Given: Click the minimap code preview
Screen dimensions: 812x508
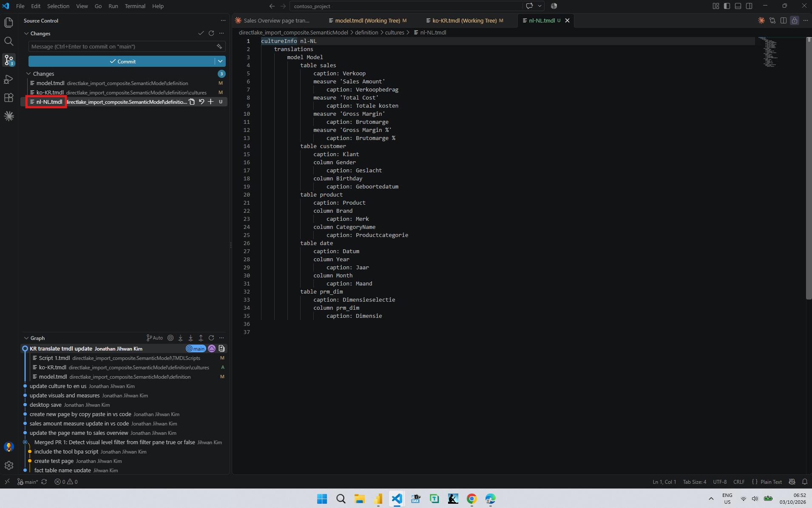Looking at the screenshot, I should [769, 52].
